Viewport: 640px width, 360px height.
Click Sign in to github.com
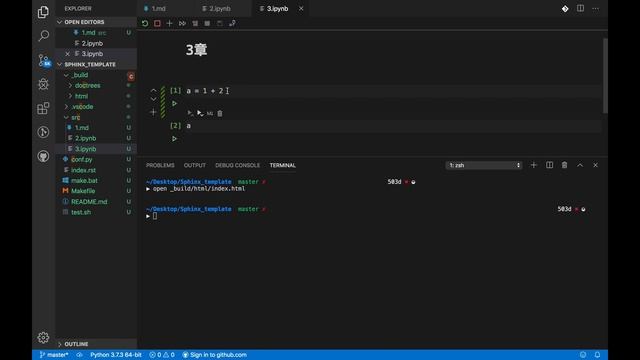[214, 355]
